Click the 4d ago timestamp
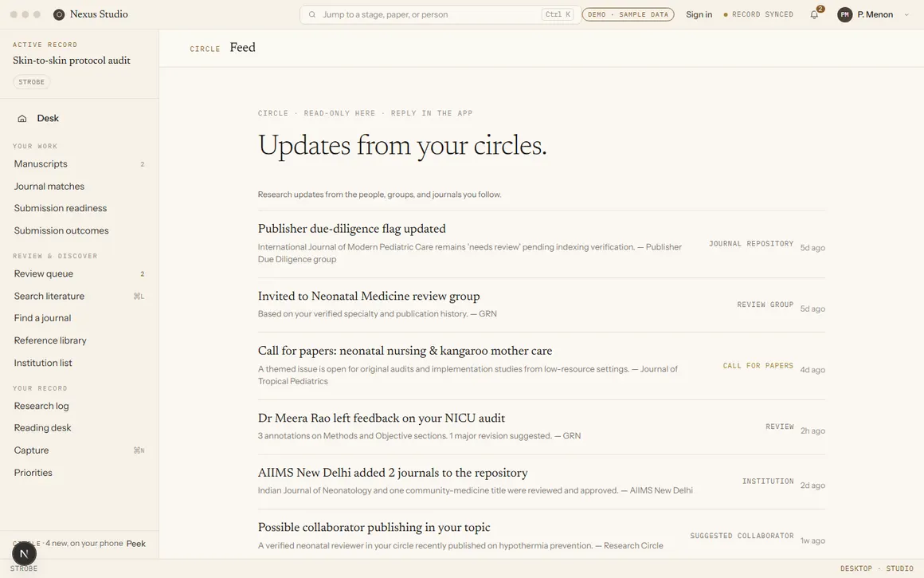924x578 pixels. tap(812, 370)
